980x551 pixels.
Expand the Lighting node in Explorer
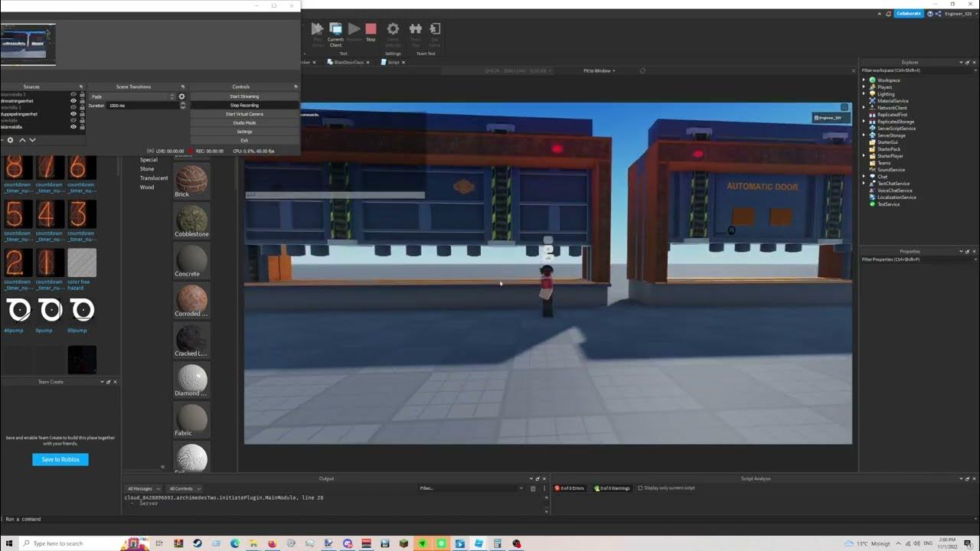pos(864,94)
